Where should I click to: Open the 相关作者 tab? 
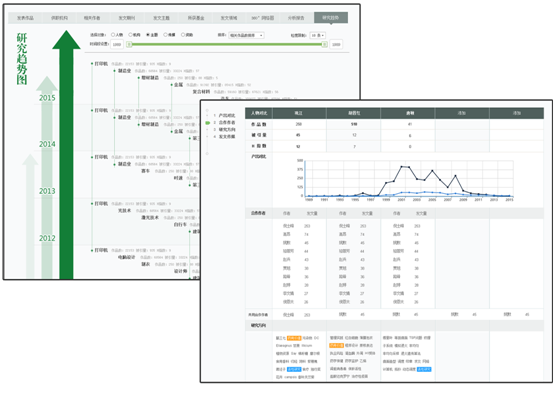[x=92, y=18]
